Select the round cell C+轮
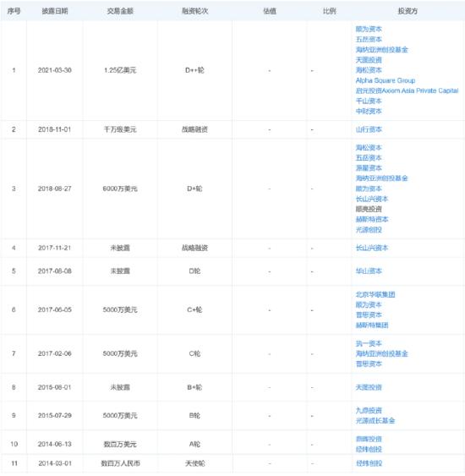 [194, 310]
